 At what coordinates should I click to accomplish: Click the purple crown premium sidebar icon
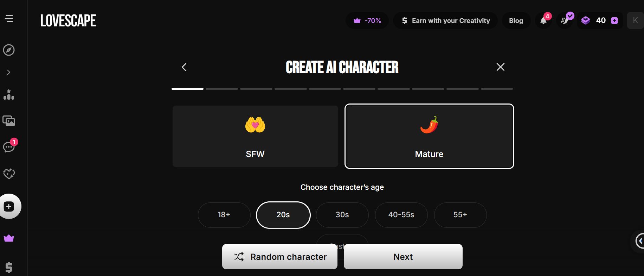tap(9, 238)
